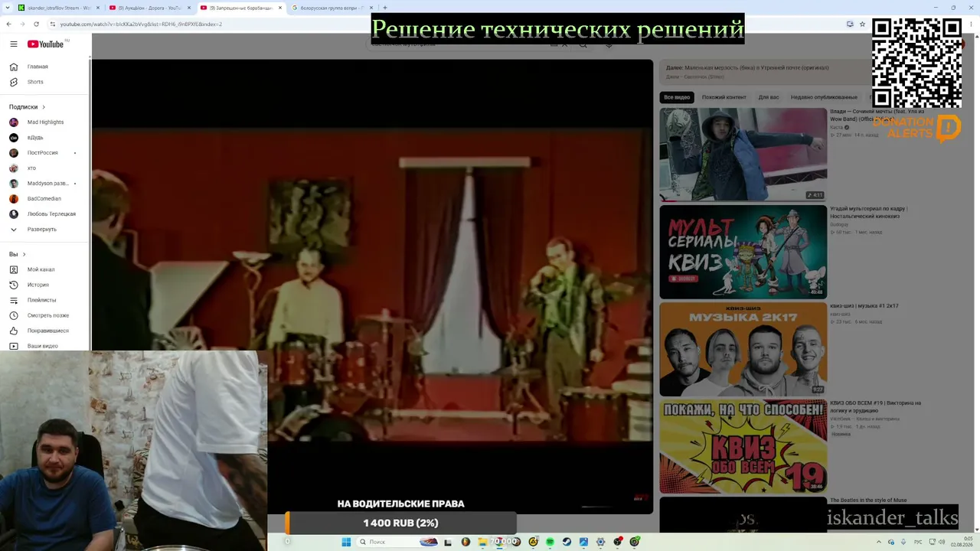Open Главная in the YouTube sidebar

tap(46, 67)
